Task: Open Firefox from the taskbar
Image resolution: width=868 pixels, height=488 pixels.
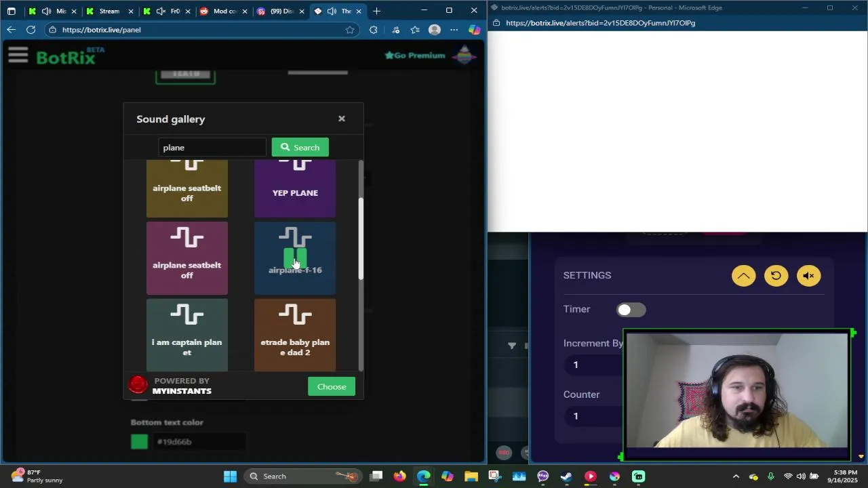Action: pos(399,476)
